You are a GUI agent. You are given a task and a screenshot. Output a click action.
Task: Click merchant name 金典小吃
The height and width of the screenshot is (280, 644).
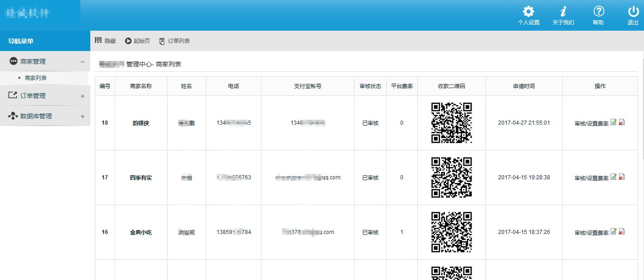[x=141, y=232]
